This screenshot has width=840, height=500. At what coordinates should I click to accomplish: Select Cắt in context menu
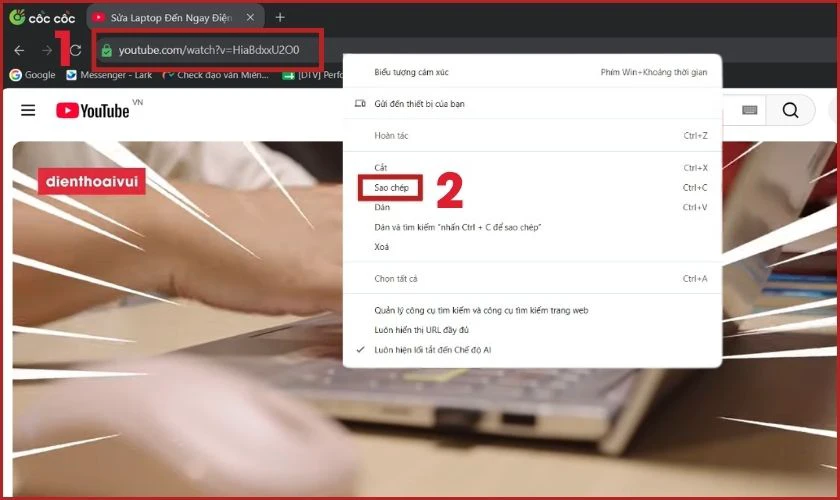[x=532, y=168]
